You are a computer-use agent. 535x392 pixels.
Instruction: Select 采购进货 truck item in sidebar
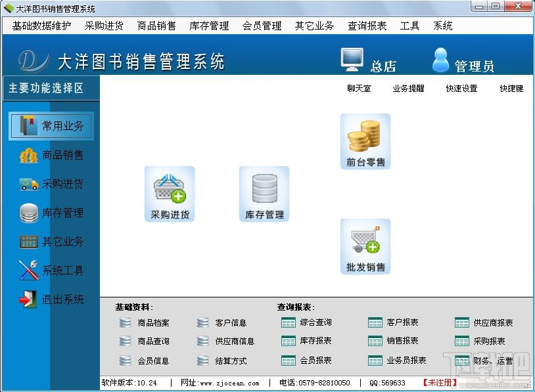point(51,184)
